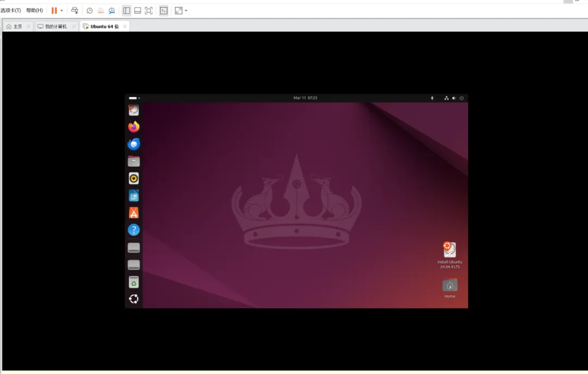Enter full screen mode
The height and width of the screenshot is (374, 588).
point(149,10)
